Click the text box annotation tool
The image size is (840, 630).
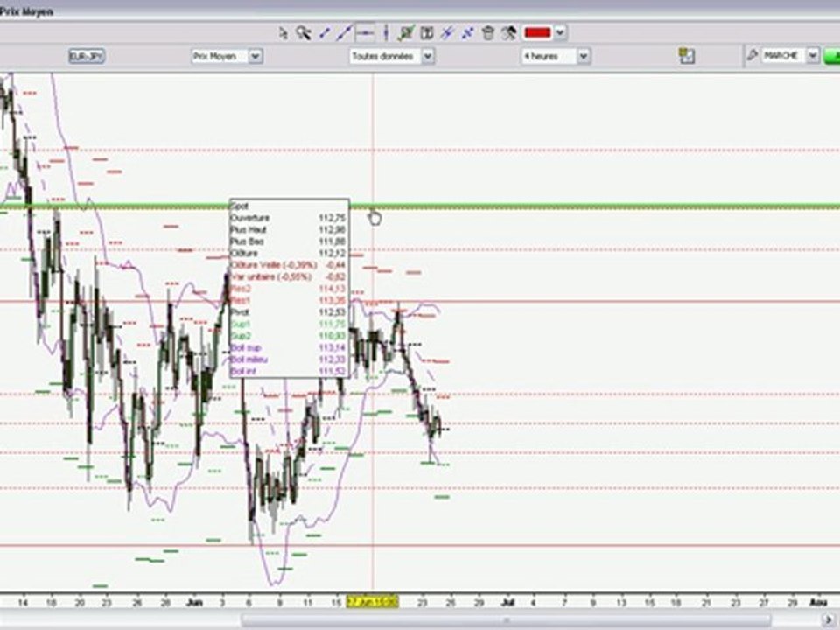tap(426, 33)
